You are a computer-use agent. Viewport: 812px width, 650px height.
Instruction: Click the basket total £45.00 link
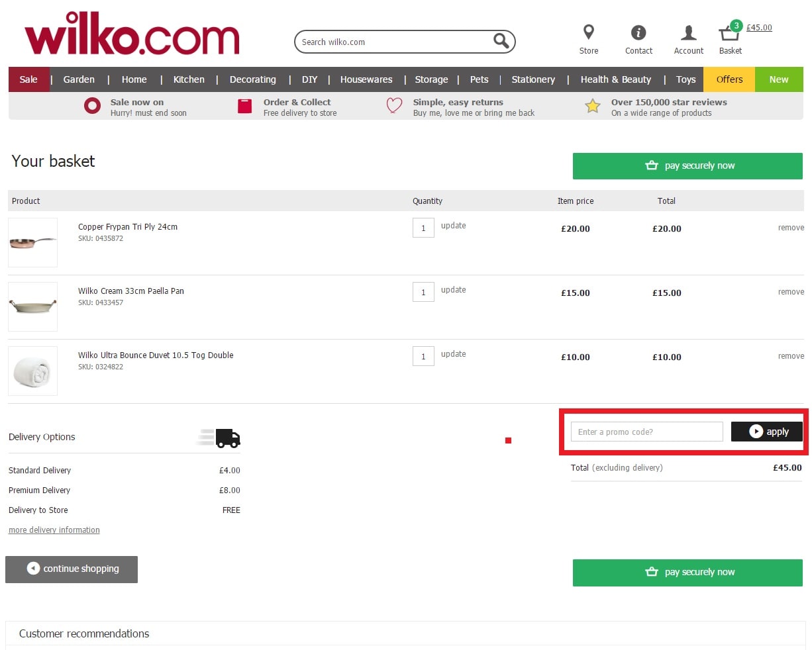tap(759, 27)
